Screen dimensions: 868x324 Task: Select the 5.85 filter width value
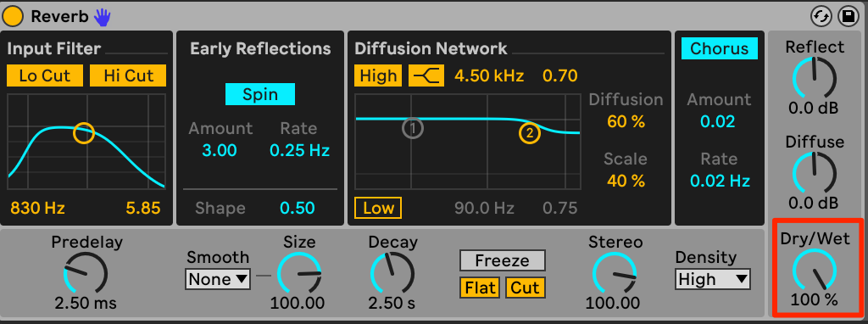[142, 209]
